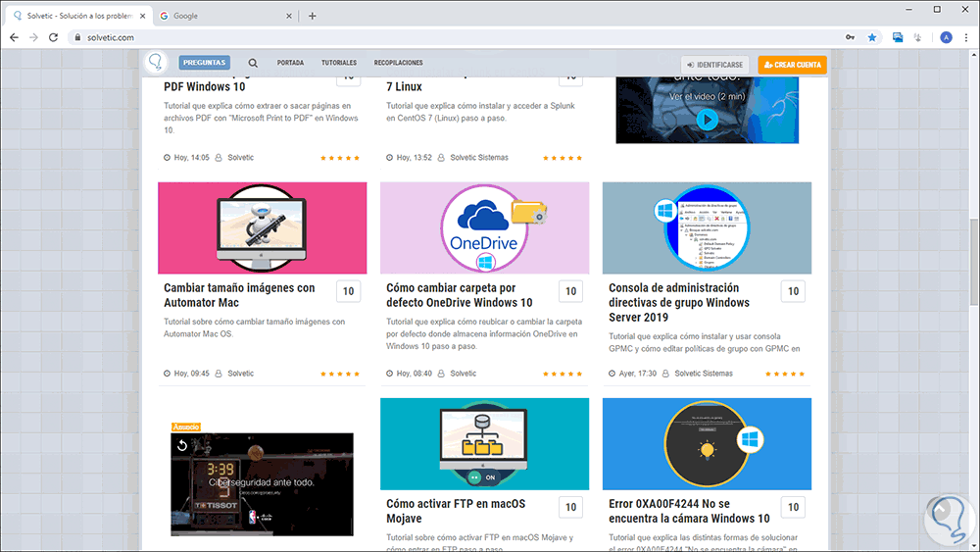Select the Solvetic tab
This screenshot has height=552, width=980.
pyautogui.click(x=78, y=16)
